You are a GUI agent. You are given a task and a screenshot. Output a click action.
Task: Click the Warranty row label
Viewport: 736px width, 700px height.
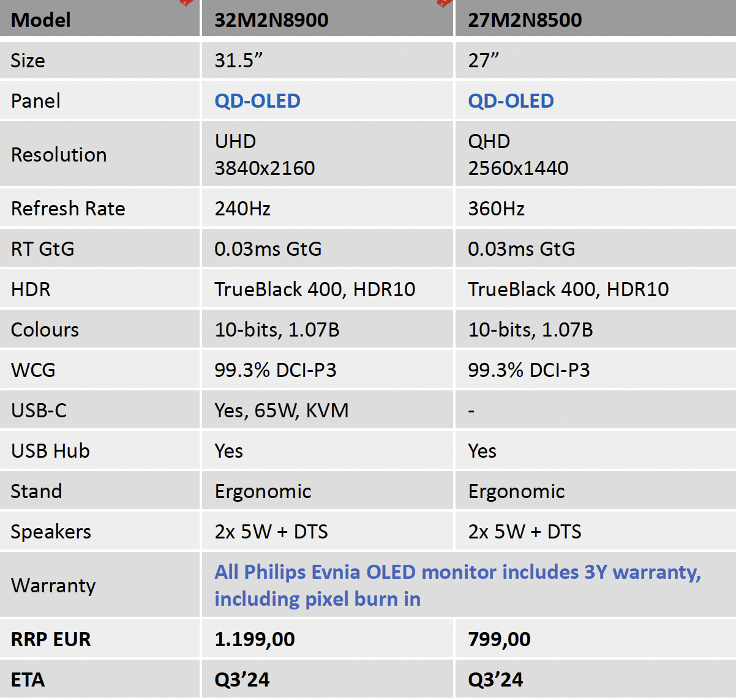click(x=53, y=586)
